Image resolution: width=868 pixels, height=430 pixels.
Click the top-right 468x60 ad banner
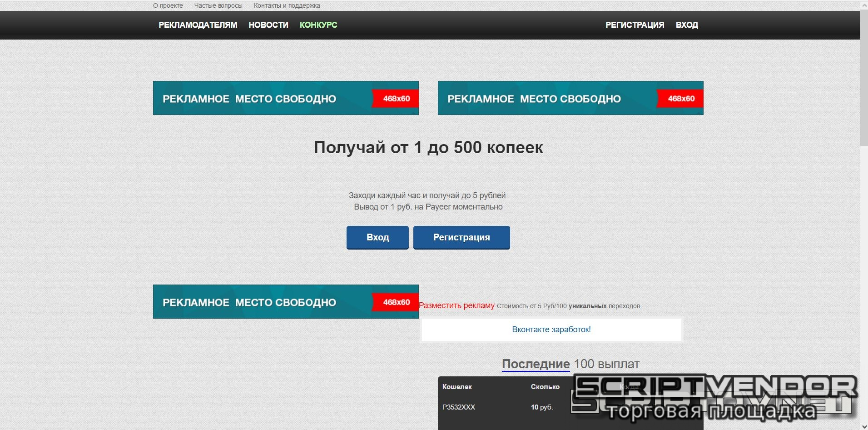pyautogui.click(x=570, y=98)
